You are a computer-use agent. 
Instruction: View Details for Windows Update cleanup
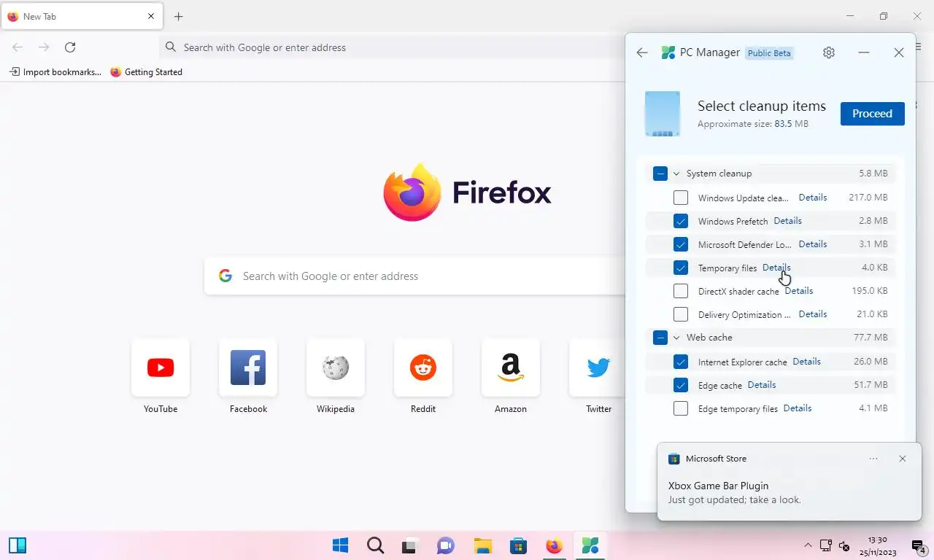[813, 198]
